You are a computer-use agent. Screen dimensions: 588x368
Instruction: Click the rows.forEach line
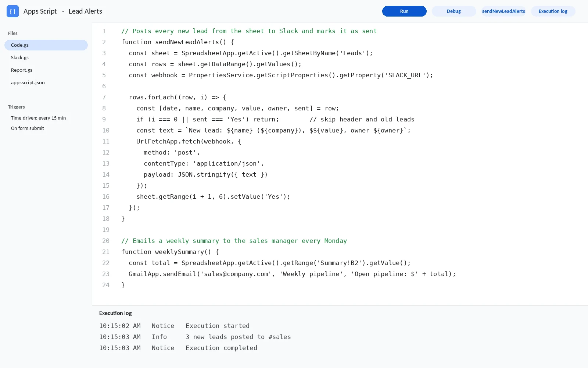click(178, 97)
